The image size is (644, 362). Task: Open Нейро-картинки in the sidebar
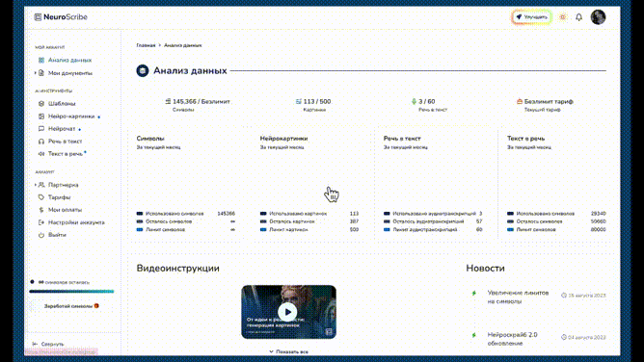coord(69,116)
